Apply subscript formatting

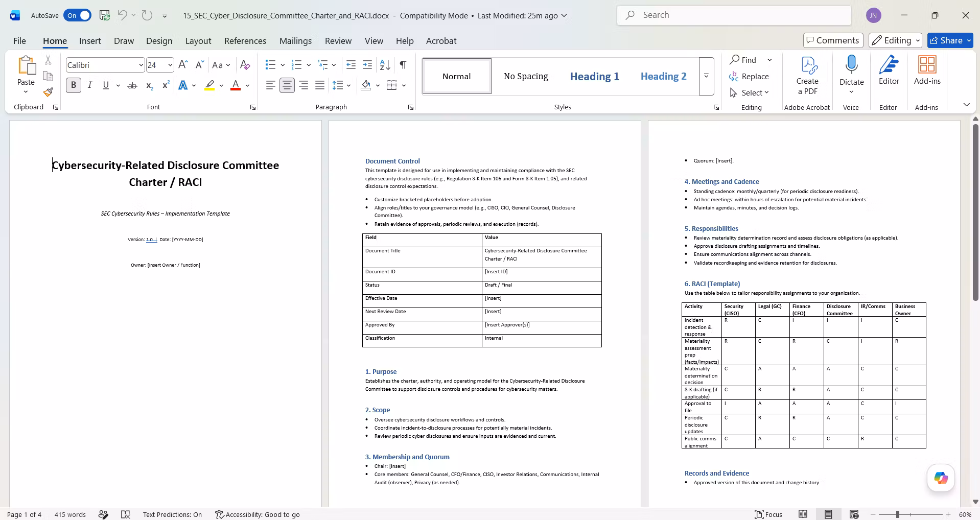(149, 85)
